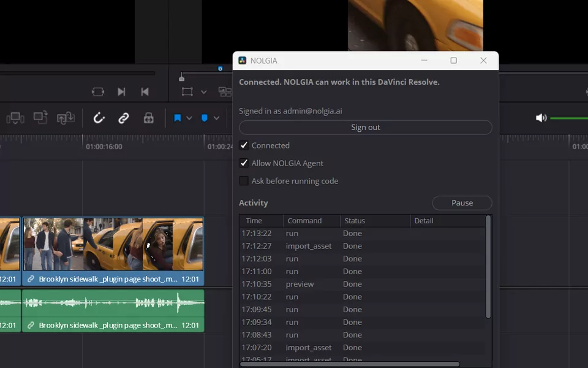Viewport: 588px width, 368px height.
Task: Jump to next clip transport icon
Action: coord(121,91)
